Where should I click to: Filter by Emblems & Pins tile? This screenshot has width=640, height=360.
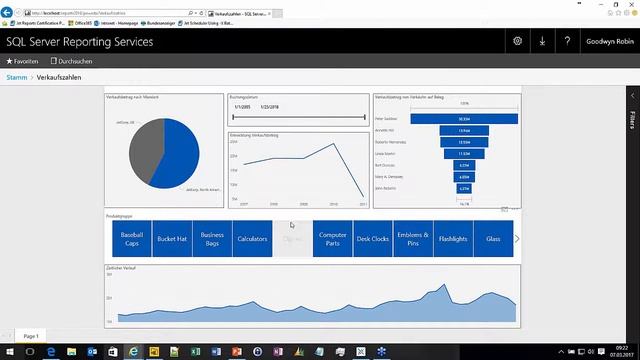click(413, 239)
